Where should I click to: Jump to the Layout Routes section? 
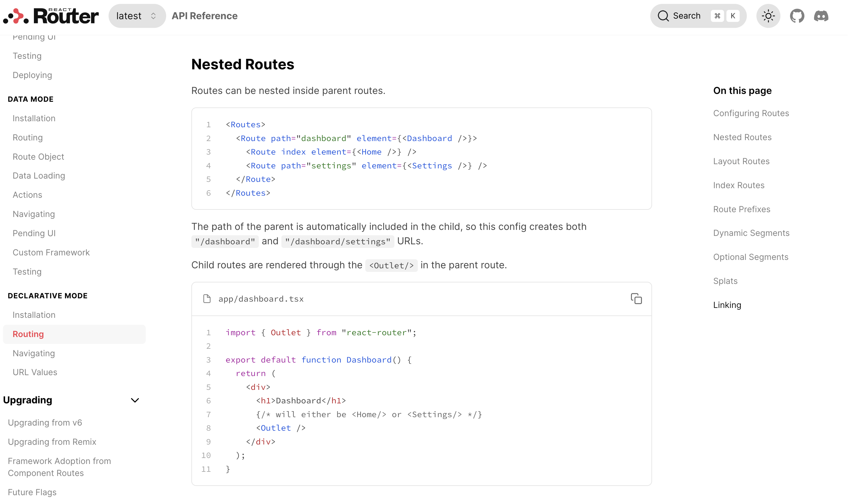[741, 161]
